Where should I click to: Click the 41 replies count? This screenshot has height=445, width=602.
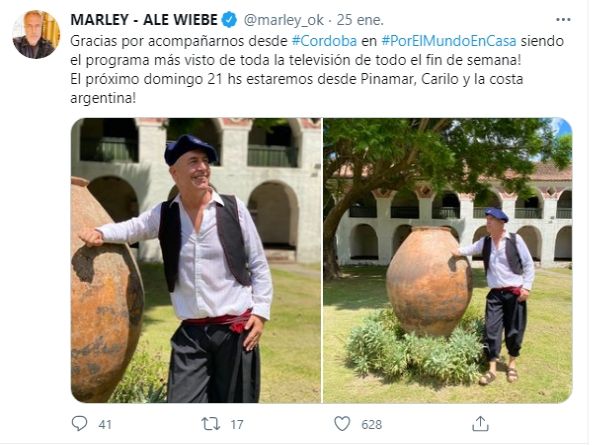click(105, 424)
